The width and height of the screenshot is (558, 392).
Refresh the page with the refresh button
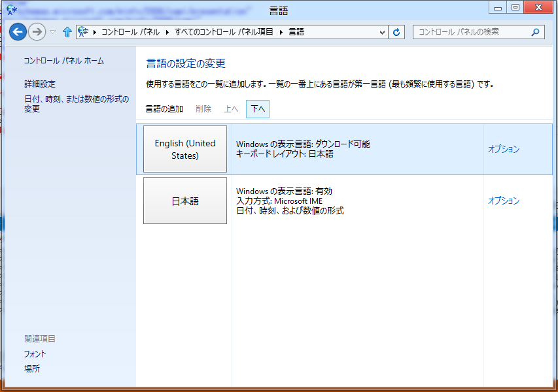coord(396,33)
